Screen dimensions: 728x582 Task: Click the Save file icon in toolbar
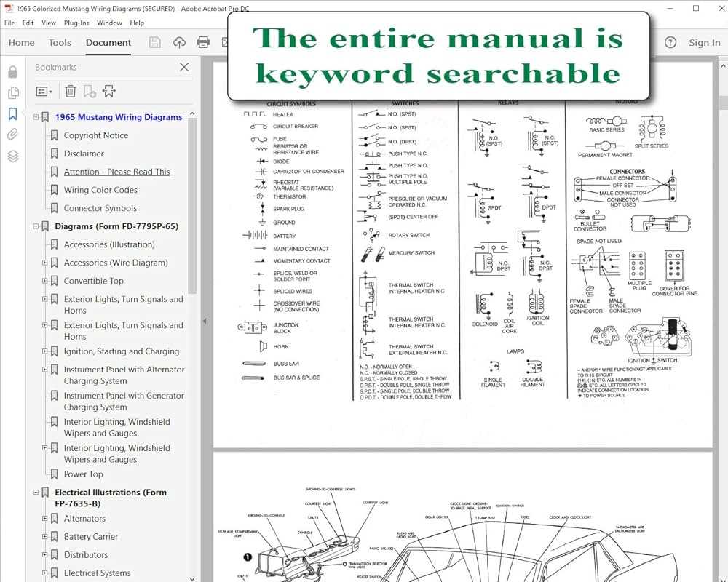(154, 43)
